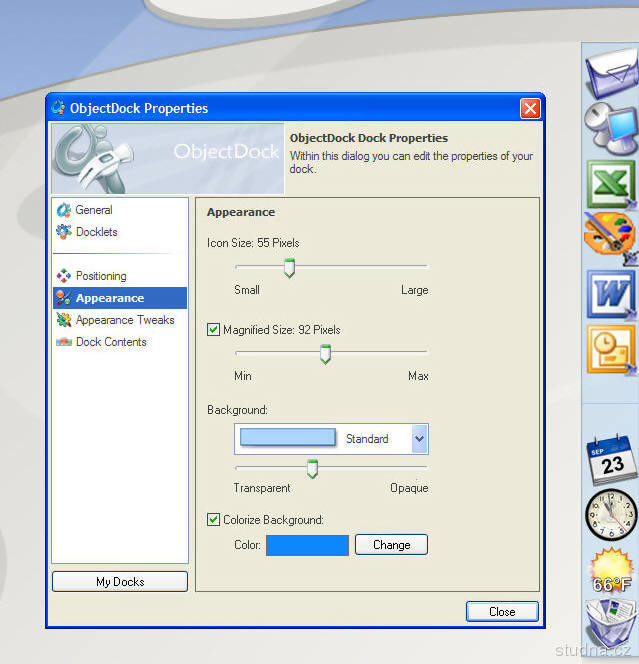
Task: Select the General settings page
Action: click(94, 210)
